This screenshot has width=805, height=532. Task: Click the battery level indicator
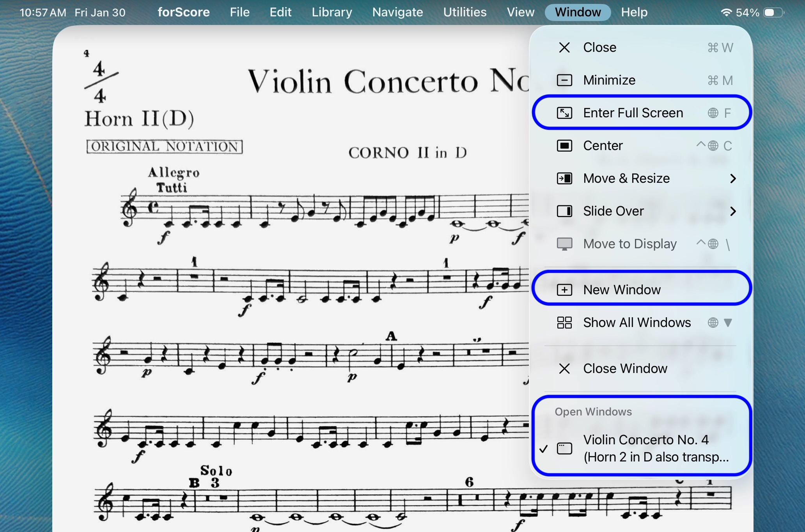point(773,12)
